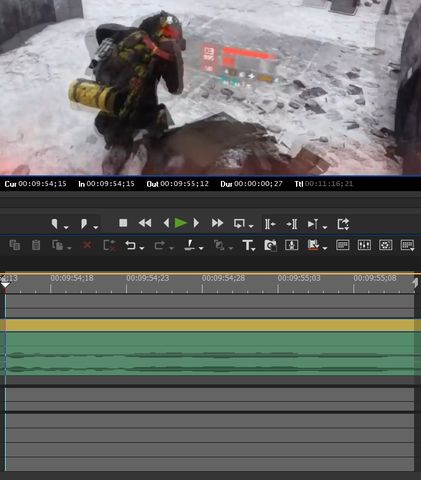Screen dimensions: 421x480
Task: Click the Cur timecode field 00:09:54;15
Action: (x=42, y=184)
